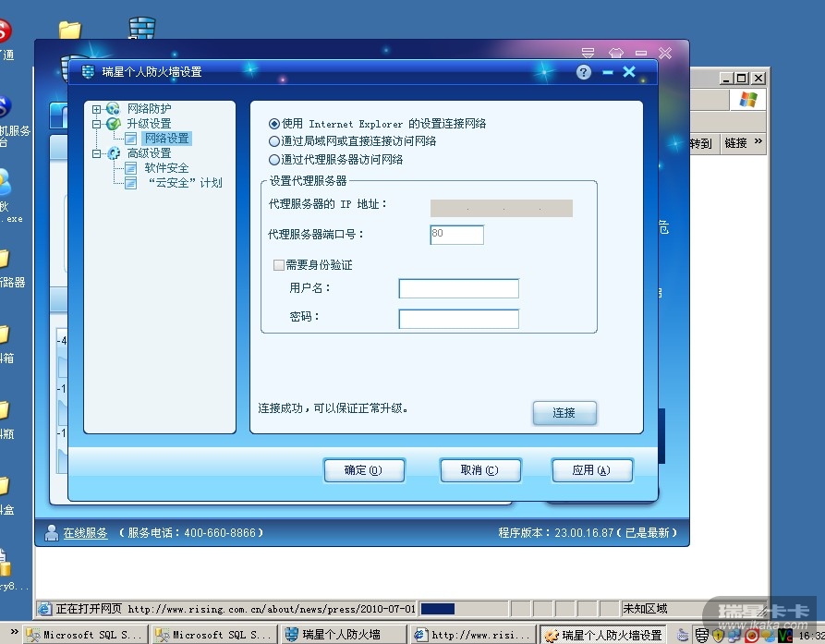This screenshot has height=644, width=825.
Task: Click the firewall shield icon in dialog title bar
Action: (x=88, y=71)
